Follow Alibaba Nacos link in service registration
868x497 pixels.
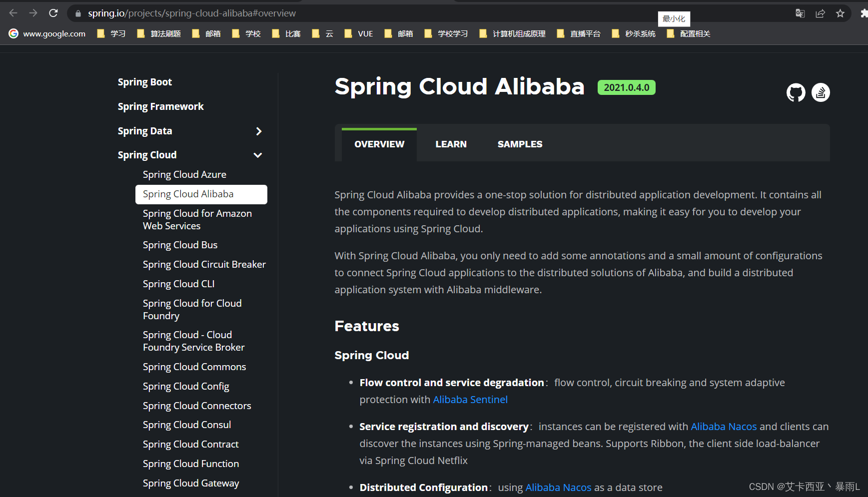point(724,427)
